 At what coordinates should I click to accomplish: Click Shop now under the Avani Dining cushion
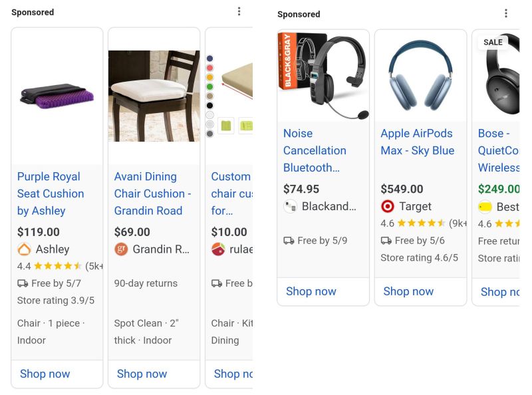(x=142, y=374)
